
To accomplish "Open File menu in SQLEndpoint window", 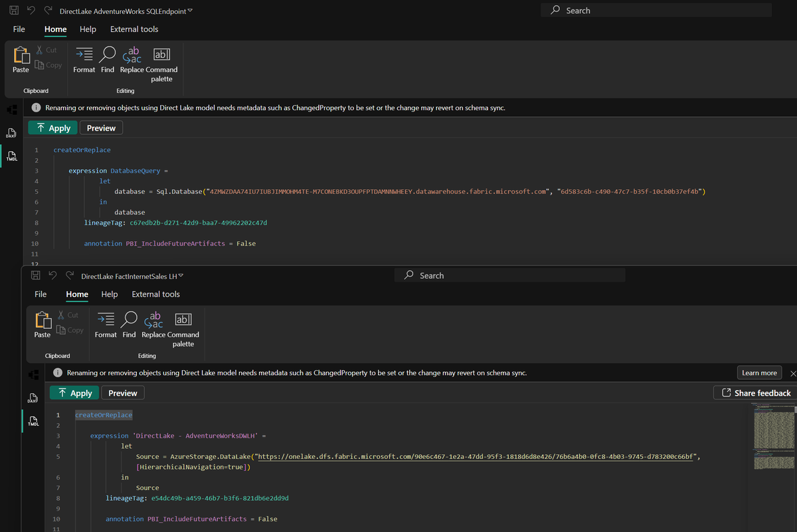I will [x=19, y=29].
